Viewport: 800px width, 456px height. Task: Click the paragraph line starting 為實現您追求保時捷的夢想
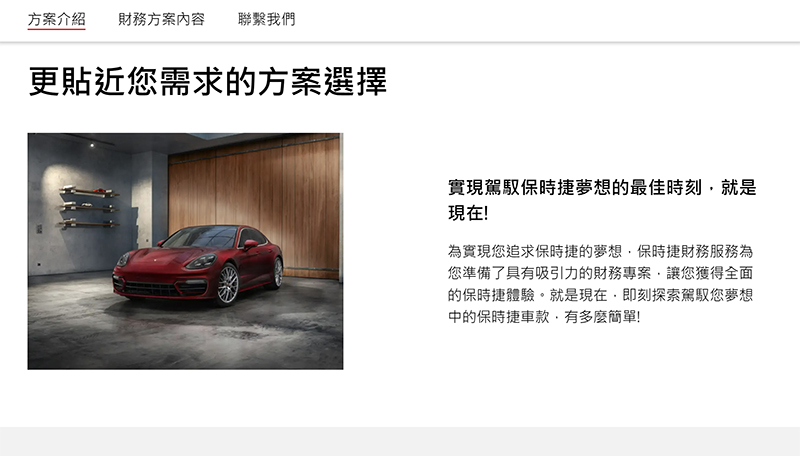601,251
